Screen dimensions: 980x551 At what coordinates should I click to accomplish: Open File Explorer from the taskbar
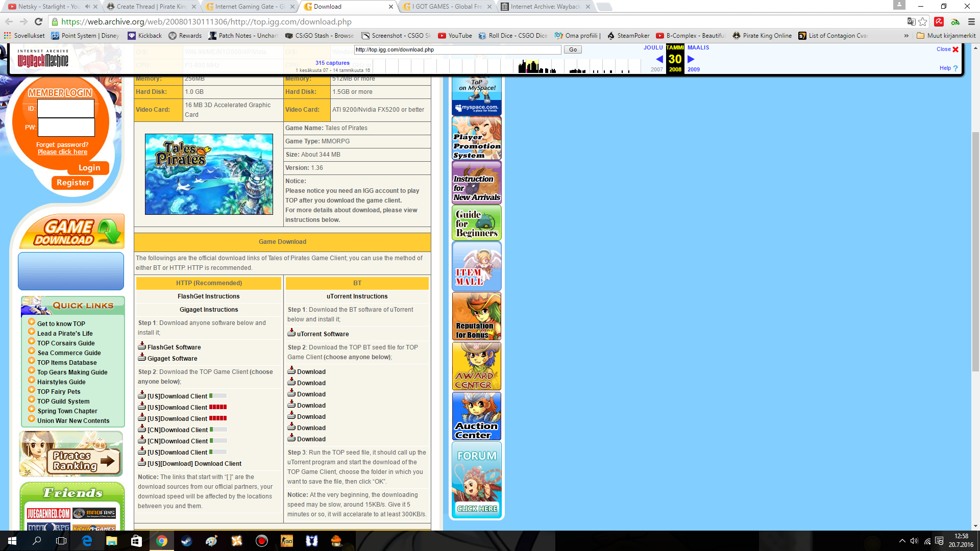(111, 541)
